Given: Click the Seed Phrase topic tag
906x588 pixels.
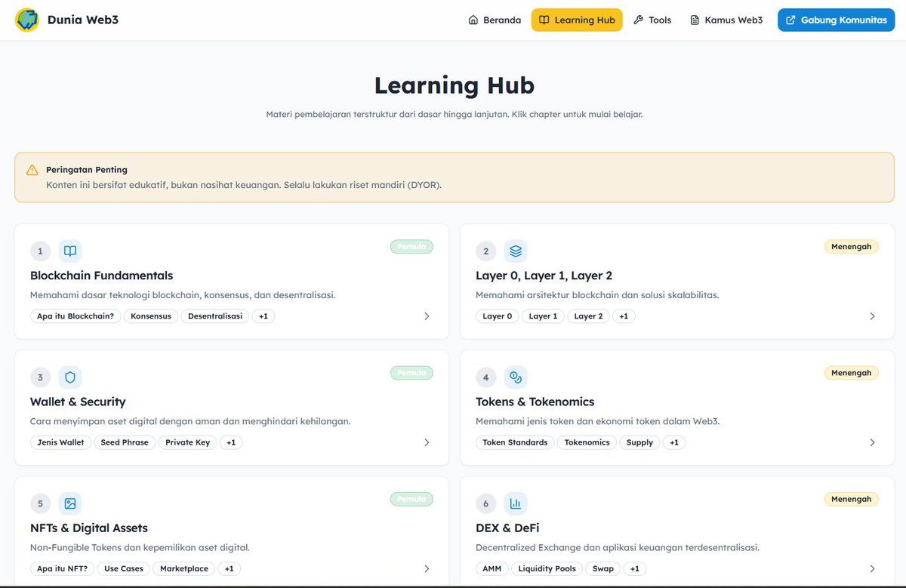Looking at the screenshot, I should pos(125,442).
